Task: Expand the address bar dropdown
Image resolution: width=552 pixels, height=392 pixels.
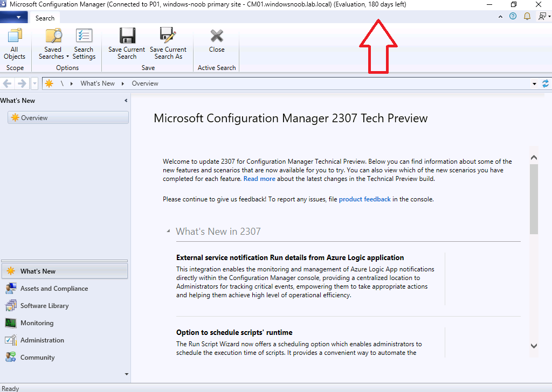Action: tap(534, 83)
